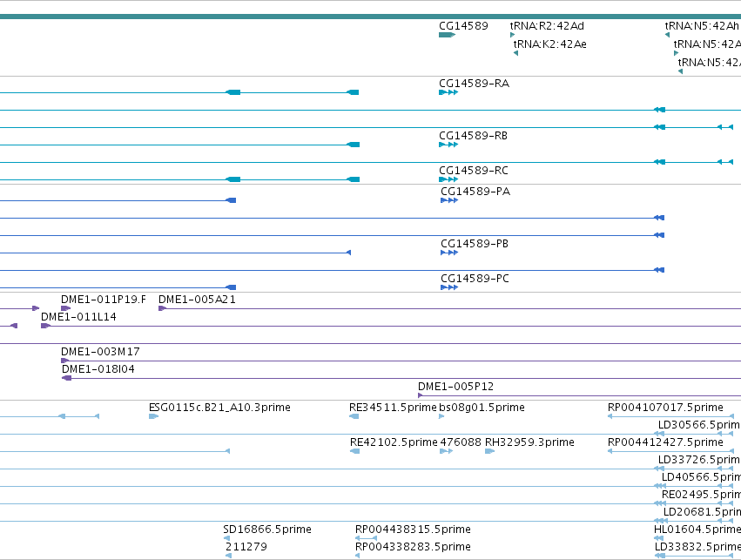The image size is (741, 560).
Task: Click the RE42102.5prime EST label
Action: tap(394, 442)
